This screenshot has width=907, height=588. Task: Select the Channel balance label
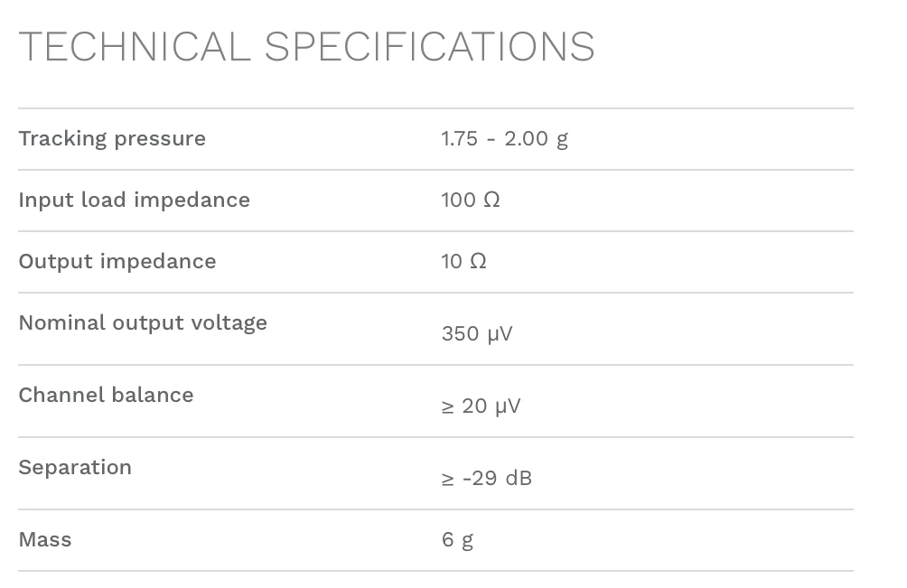click(x=107, y=395)
